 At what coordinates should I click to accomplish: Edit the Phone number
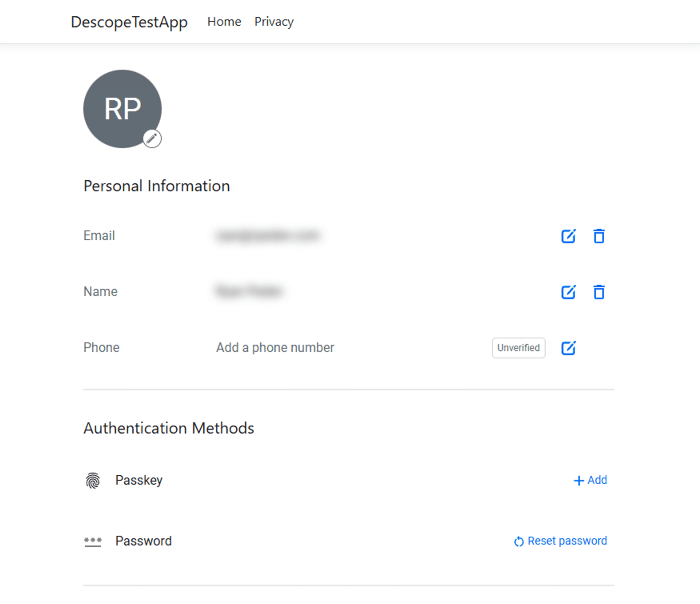click(x=568, y=348)
